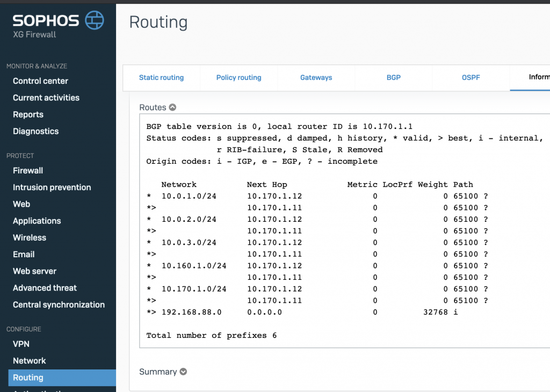Image resolution: width=550 pixels, height=392 pixels.
Task: Select Network in the Configure section
Action: click(x=30, y=361)
